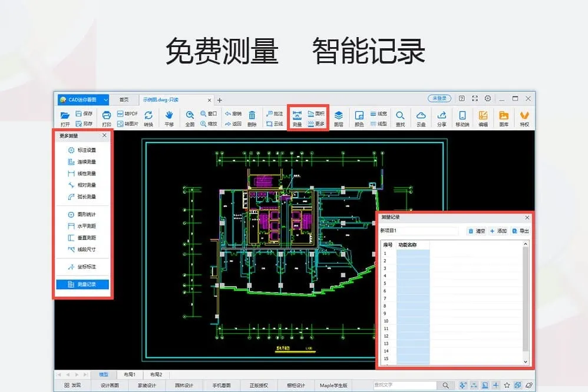Switch to the 布局1 layout tab
The image size is (588, 392).
pos(131,375)
